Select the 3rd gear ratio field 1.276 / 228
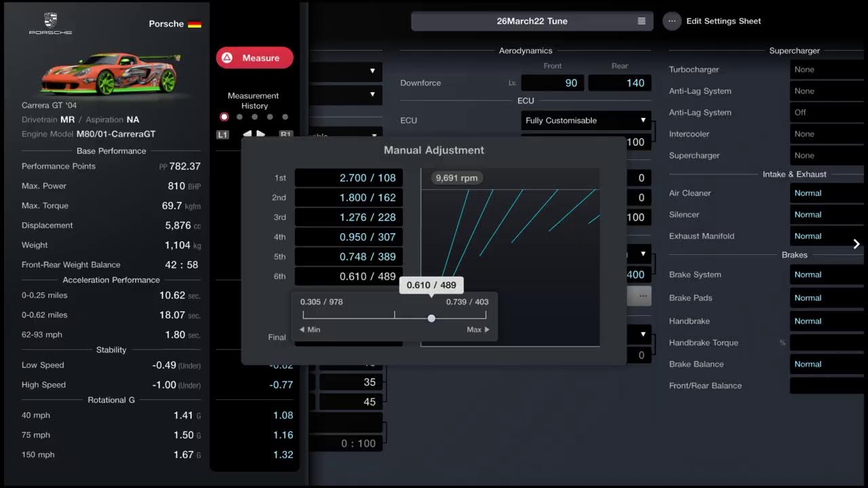 (x=349, y=217)
